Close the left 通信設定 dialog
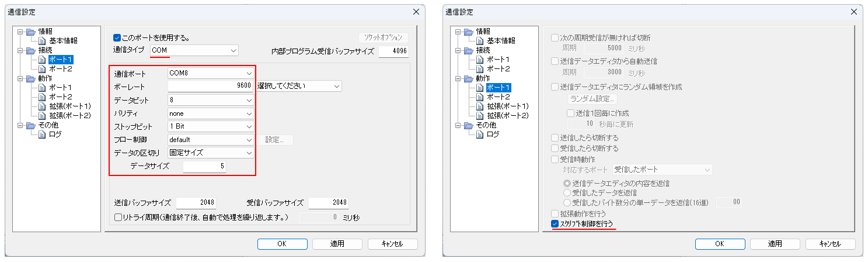Viewport: 868px width, 262px height. (x=416, y=12)
